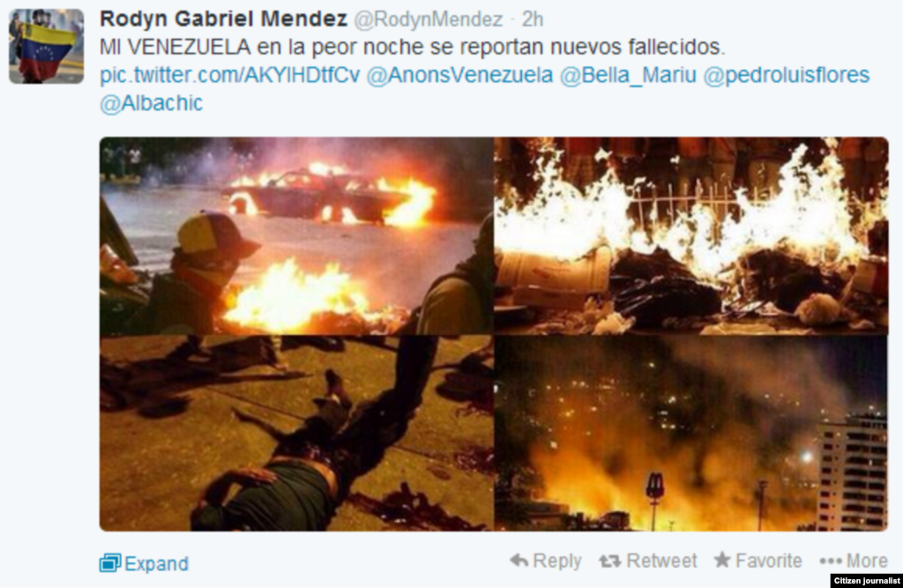
Task: View the flames behind fence photo
Action: 691,236
